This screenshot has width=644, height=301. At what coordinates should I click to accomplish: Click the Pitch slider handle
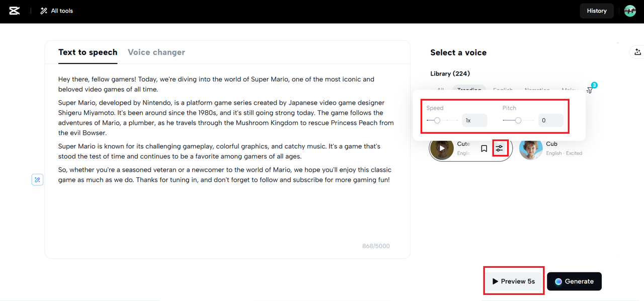[518, 120]
